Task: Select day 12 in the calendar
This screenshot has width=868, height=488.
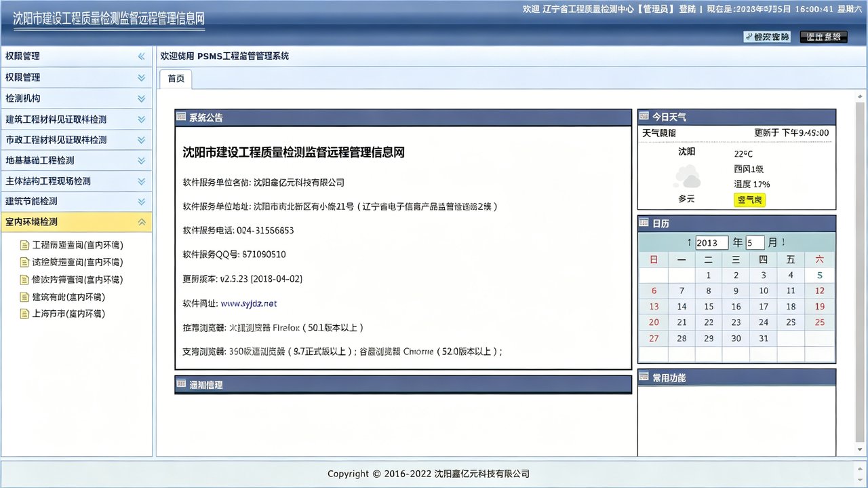Action: 819,290
